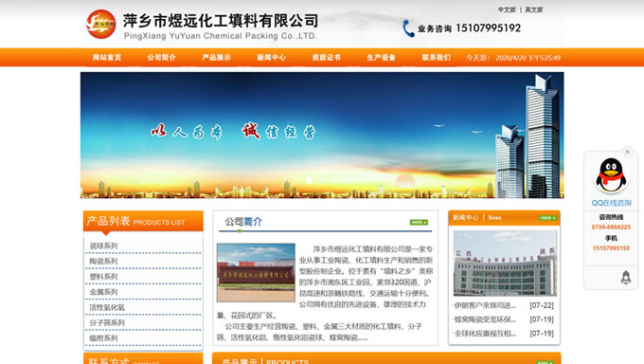Click the company logo emblem
This screenshot has width=644, height=364.
click(101, 25)
